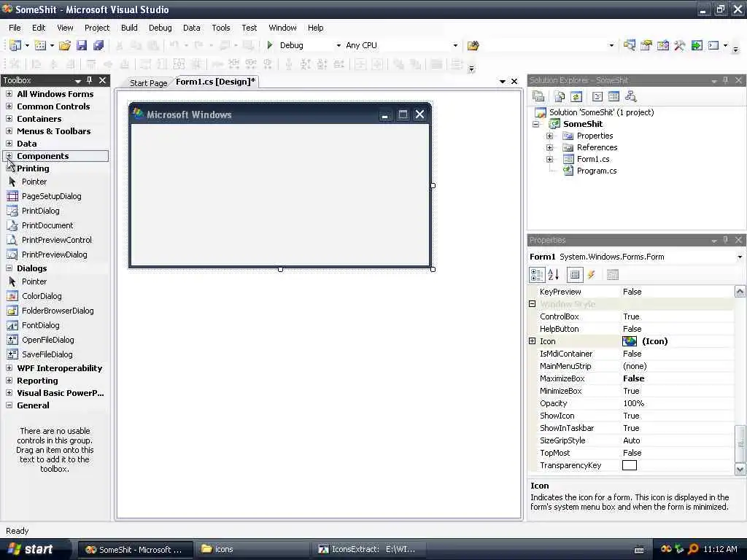Click the SomeShit Visual Studio taskbar button
This screenshot has height=560, width=747.
click(135, 549)
